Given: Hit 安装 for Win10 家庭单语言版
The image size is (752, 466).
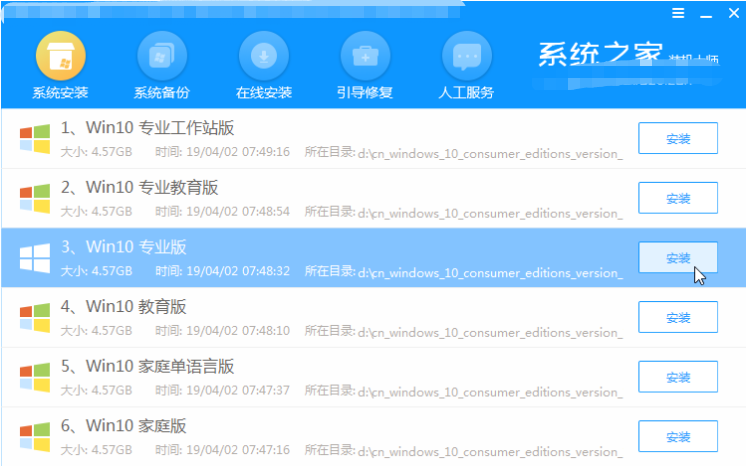Looking at the screenshot, I should (678, 377).
